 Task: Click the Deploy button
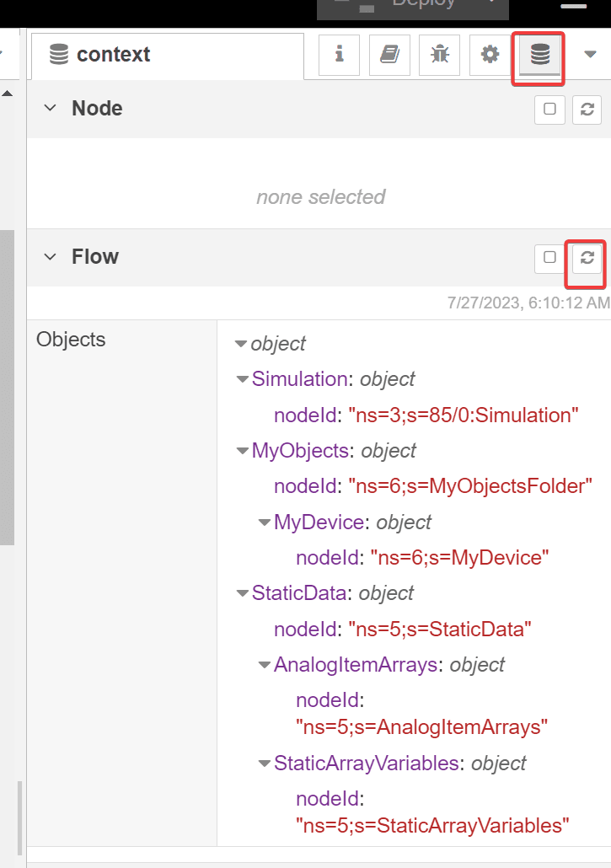412,7
